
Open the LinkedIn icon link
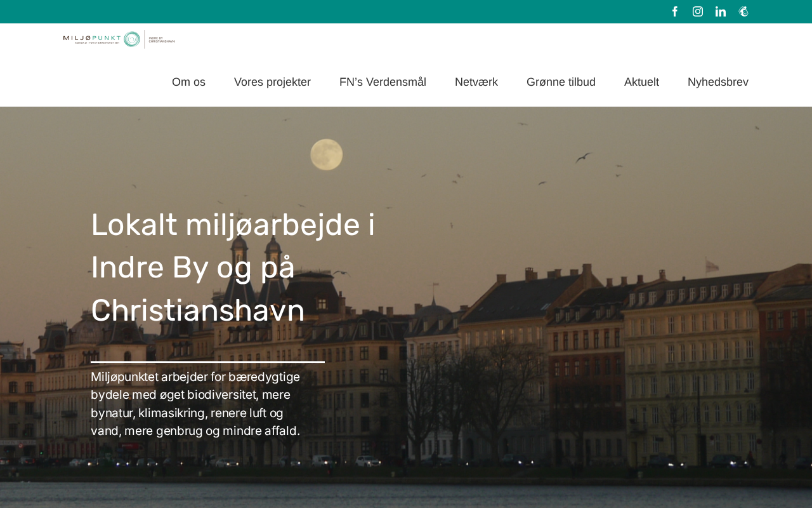tap(721, 11)
